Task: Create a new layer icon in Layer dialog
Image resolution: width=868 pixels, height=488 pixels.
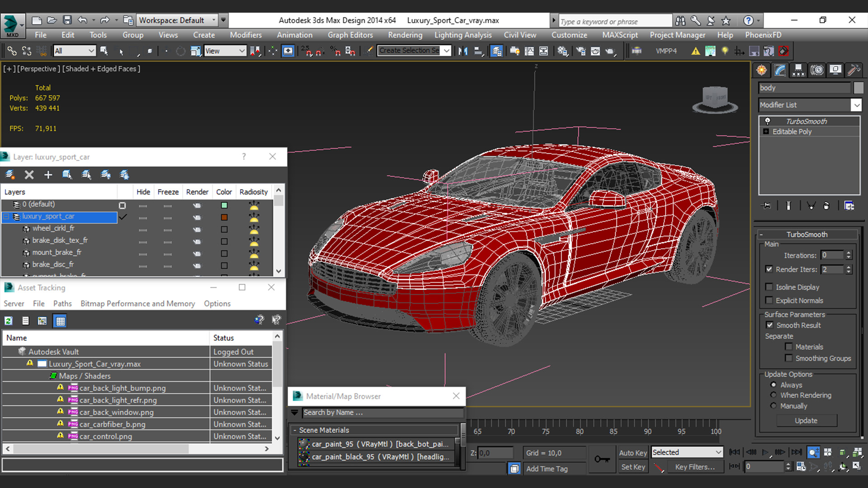Action: (10, 175)
